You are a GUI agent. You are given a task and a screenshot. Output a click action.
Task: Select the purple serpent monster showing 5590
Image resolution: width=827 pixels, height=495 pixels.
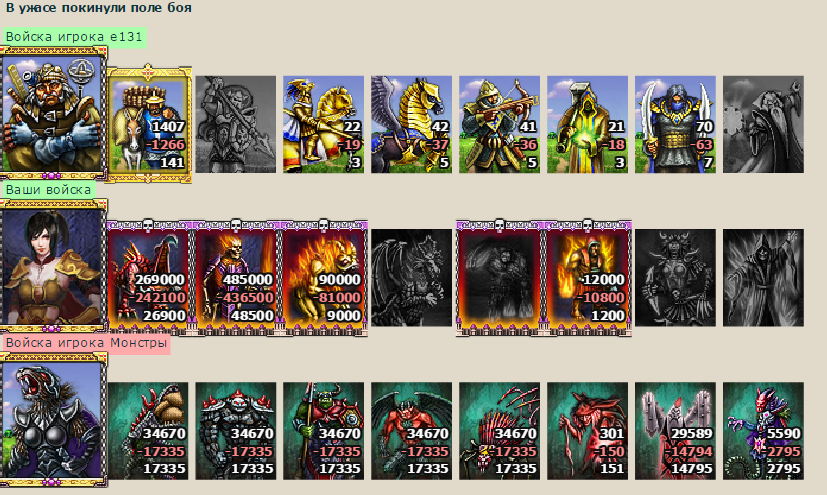pyautogui.click(x=763, y=431)
